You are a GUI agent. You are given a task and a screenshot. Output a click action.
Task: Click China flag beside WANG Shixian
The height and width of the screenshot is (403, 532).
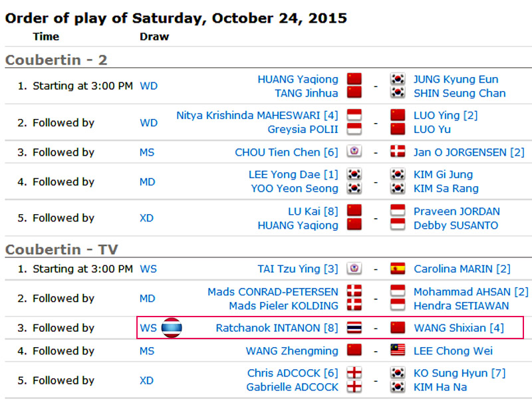click(x=398, y=327)
